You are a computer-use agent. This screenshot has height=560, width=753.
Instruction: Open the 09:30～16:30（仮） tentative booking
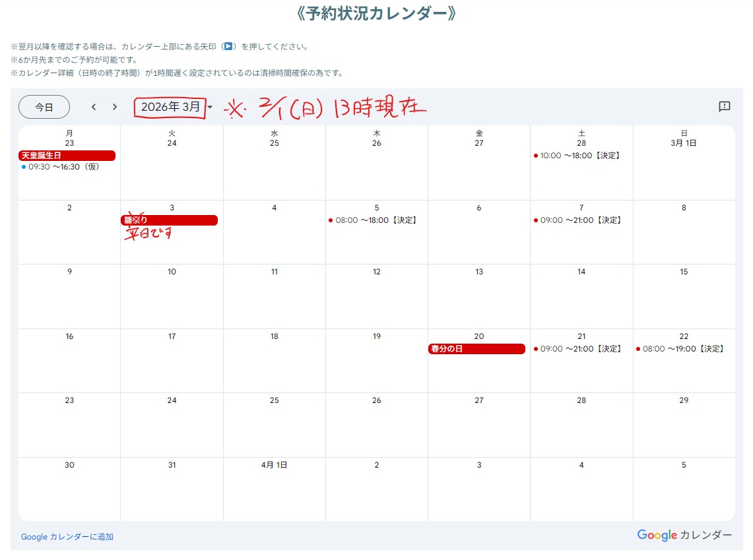[x=63, y=167]
